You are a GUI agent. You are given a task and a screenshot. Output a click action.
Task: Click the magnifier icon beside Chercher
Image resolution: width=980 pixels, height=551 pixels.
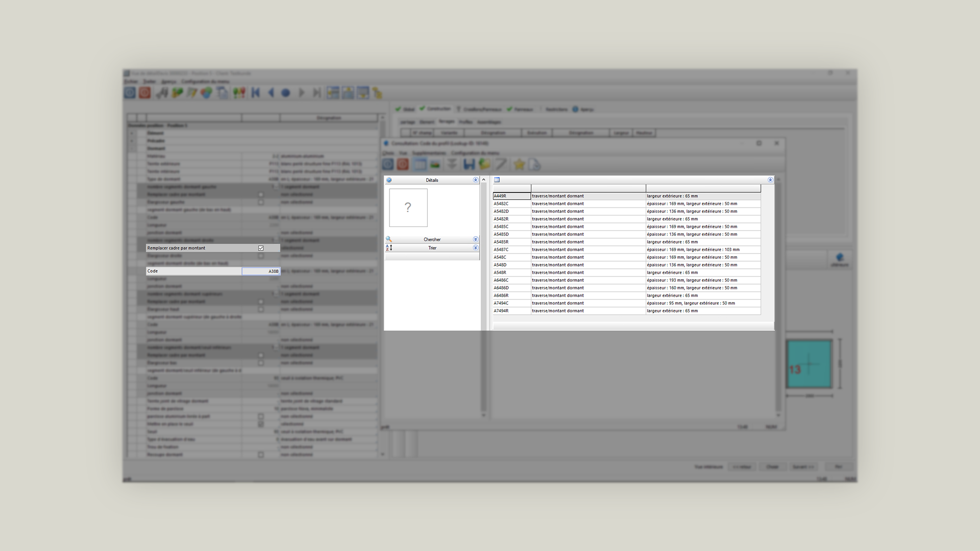(389, 239)
